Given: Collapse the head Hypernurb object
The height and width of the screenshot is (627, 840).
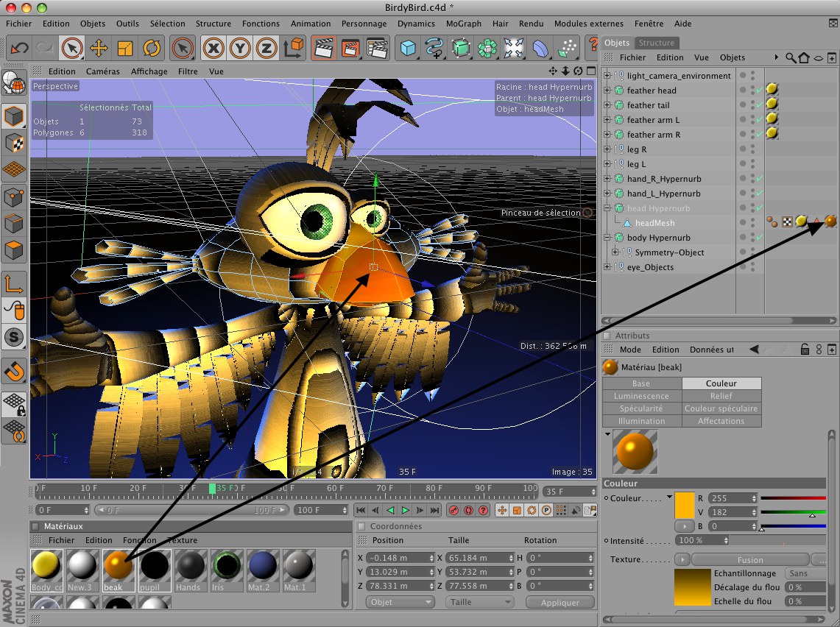Looking at the screenshot, I should [x=607, y=208].
